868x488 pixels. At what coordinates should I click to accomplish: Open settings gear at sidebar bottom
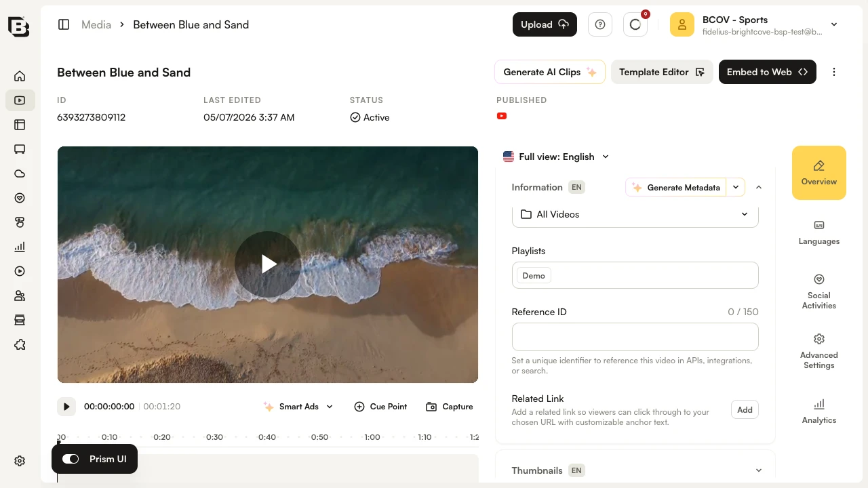(20, 461)
